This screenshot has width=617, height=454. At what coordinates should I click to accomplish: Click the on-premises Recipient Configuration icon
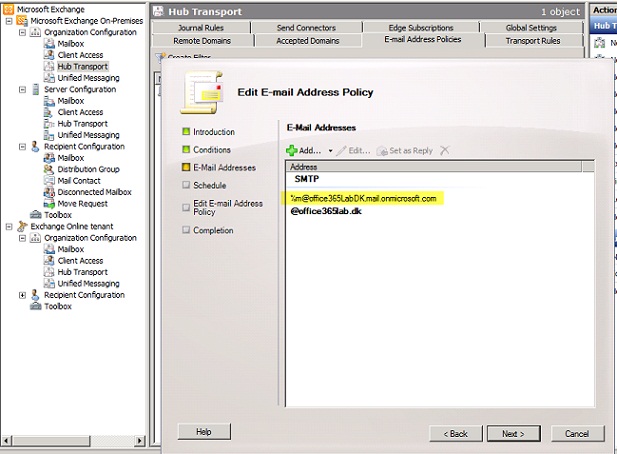click(35, 146)
